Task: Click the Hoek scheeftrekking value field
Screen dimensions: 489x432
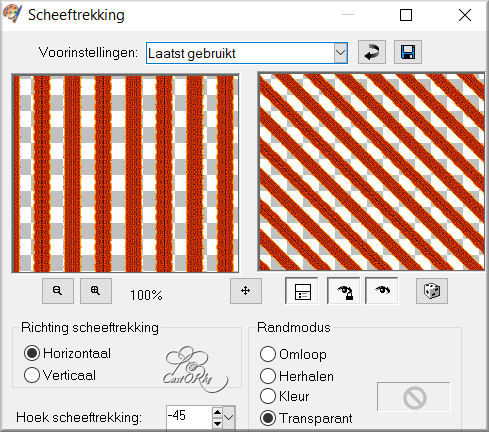Action: (189, 417)
